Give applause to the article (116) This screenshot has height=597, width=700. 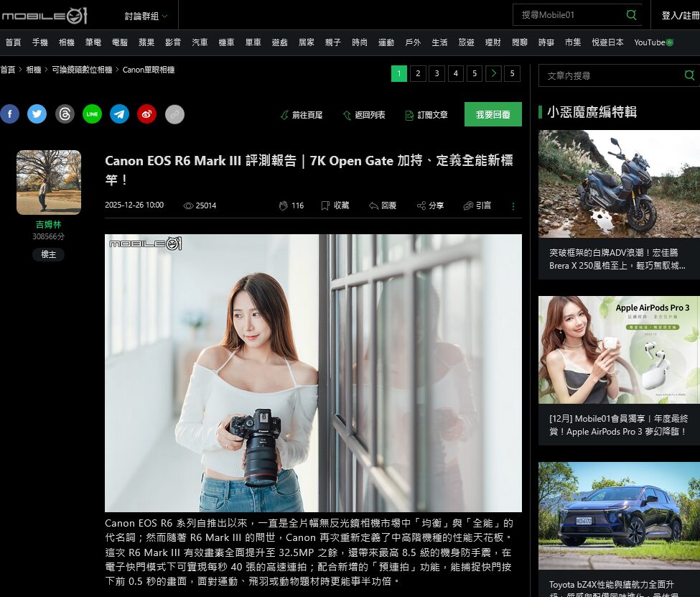click(x=291, y=205)
